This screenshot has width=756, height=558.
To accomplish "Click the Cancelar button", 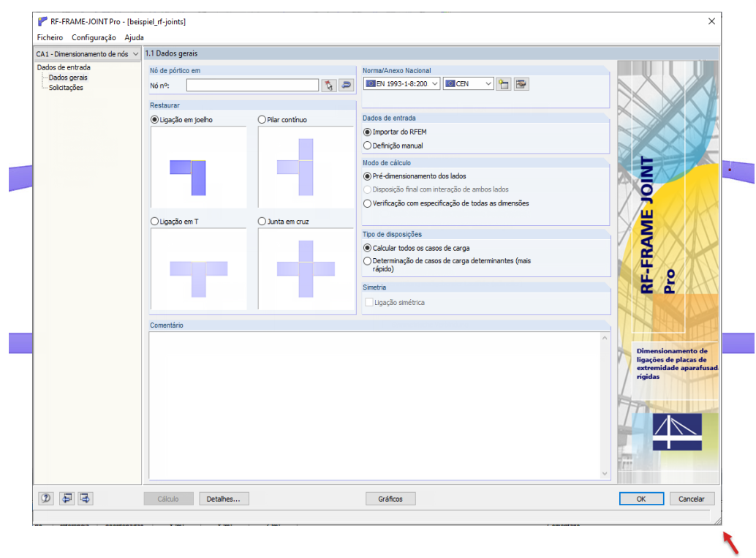I will click(692, 499).
